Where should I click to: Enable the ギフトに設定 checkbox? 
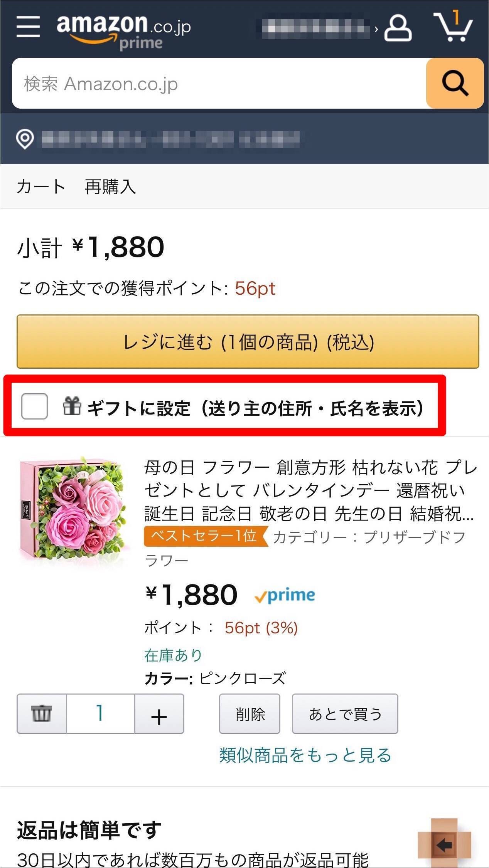coord(35,406)
